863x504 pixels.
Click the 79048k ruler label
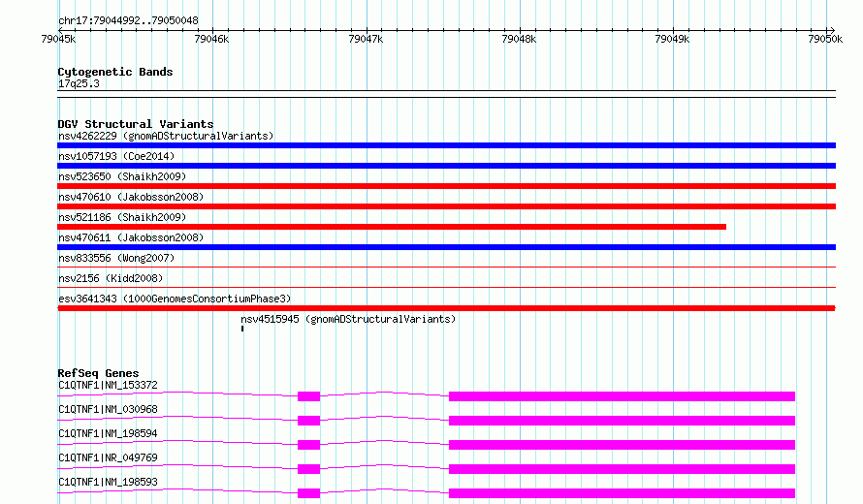[x=519, y=39]
